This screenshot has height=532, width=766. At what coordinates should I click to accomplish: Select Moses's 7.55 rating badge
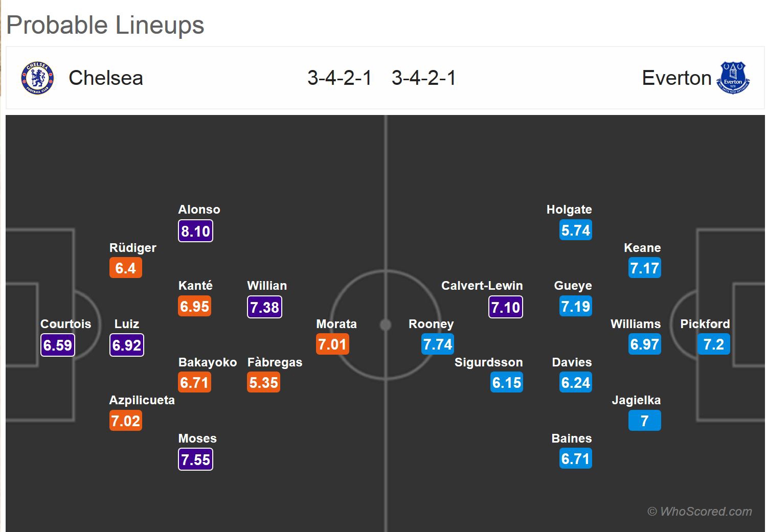(x=195, y=459)
